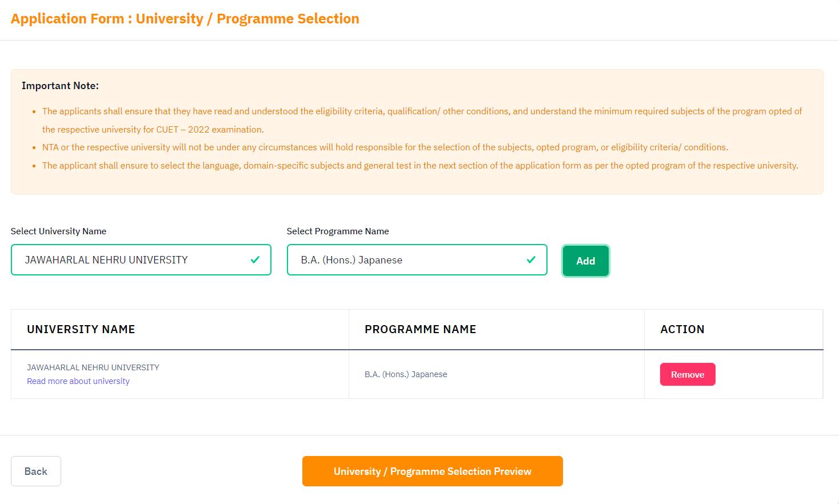Image resolution: width=839 pixels, height=504 pixels.
Task: Open University / Programme Selection Preview
Action: tap(433, 471)
